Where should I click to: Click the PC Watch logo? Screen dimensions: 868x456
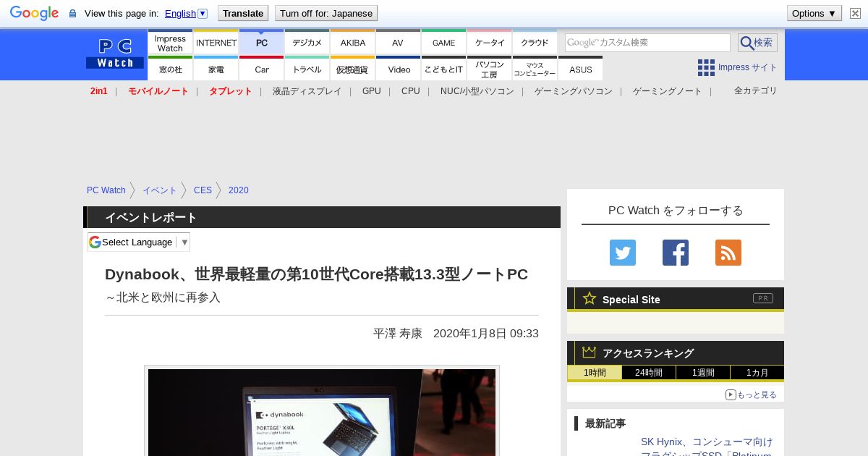tap(115, 54)
